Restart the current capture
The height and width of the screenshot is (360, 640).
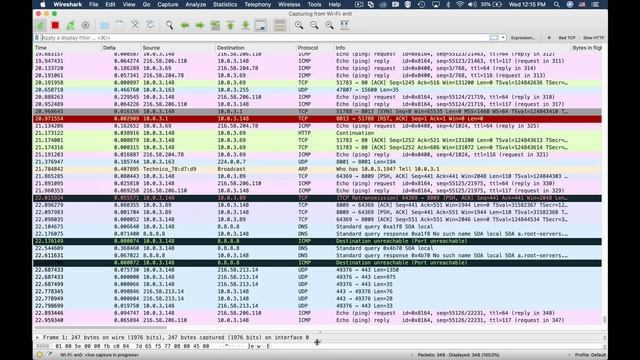point(71,25)
